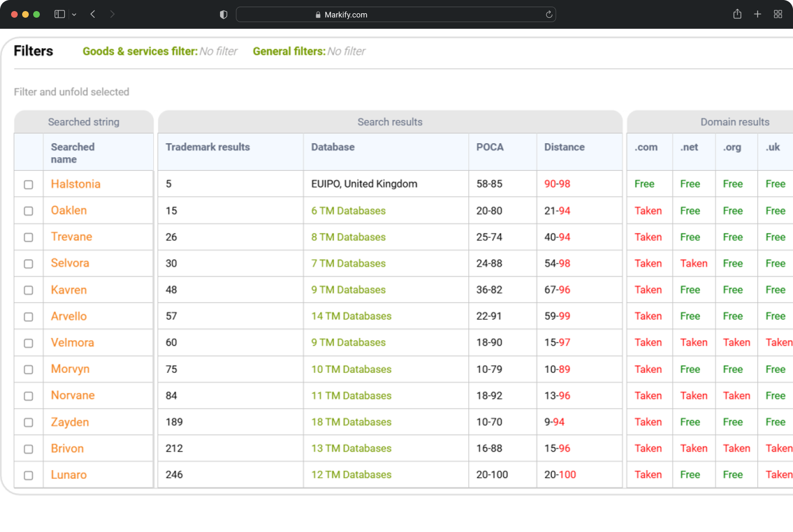Image resolution: width=793 pixels, height=532 pixels.
Task: Expand 8 TM Databases for Trevane
Action: tap(348, 237)
